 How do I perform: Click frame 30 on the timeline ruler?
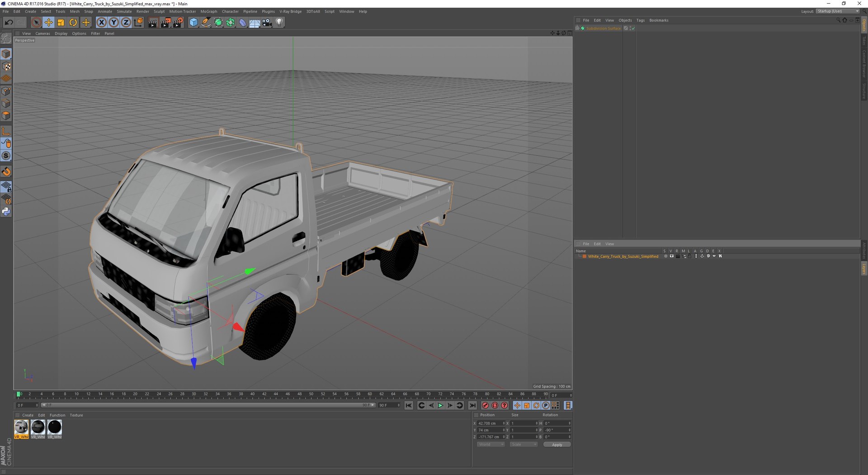pos(194,394)
